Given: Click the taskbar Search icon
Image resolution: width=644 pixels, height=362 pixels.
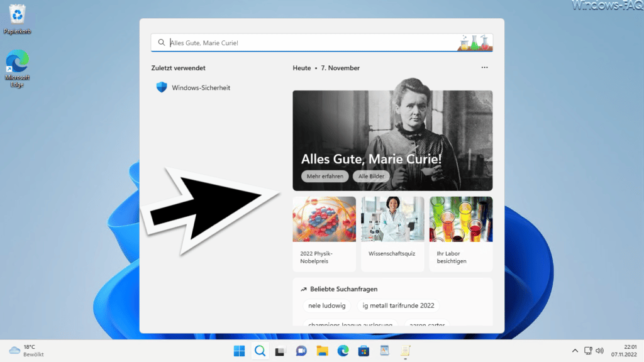Looking at the screenshot, I should click(x=260, y=351).
